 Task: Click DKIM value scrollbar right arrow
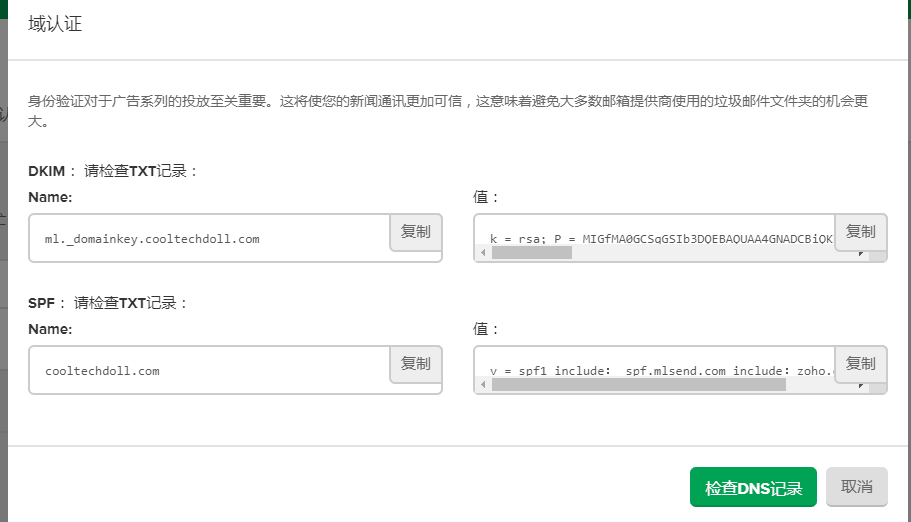tap(859, 253)
